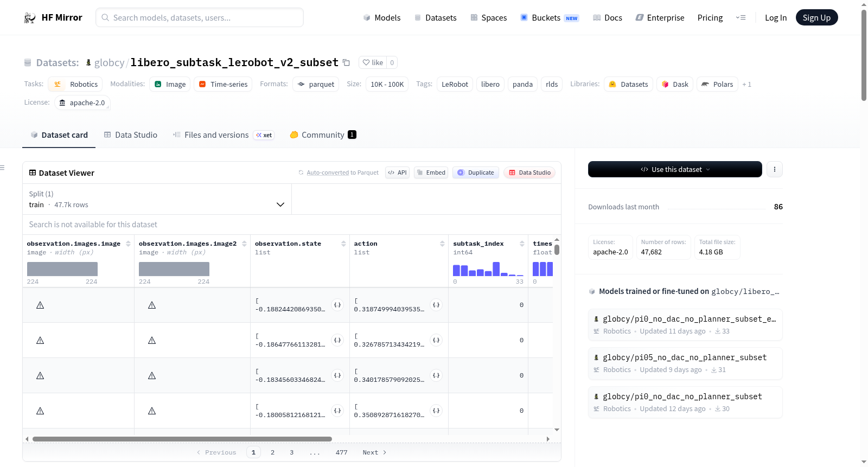Select the LeRobot tag
Viewport: 868px width, 467px height.
455,84
